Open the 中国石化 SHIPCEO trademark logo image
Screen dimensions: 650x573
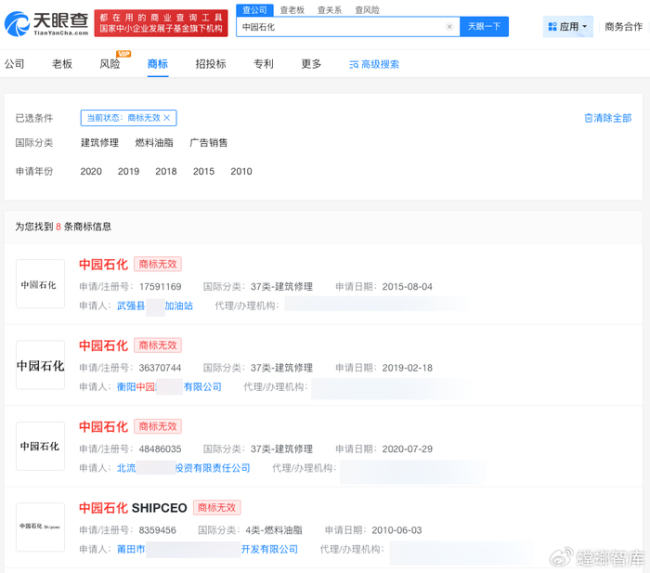(x=40, y=525)
